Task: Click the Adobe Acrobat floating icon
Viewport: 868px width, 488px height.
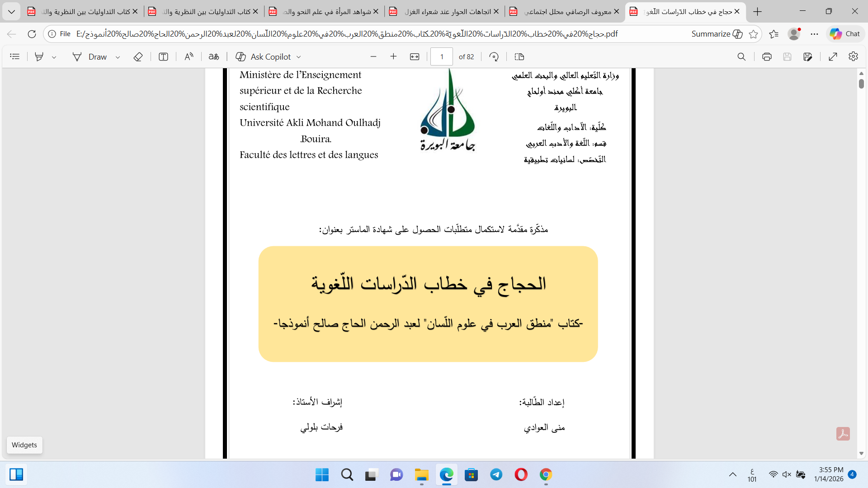Action: point(843,434)
